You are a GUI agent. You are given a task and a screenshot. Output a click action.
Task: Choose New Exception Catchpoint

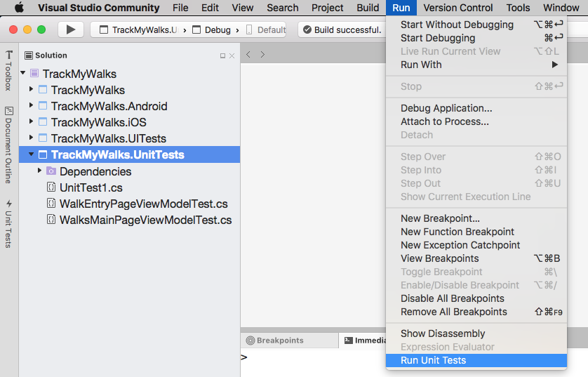(x=476, y=245)
